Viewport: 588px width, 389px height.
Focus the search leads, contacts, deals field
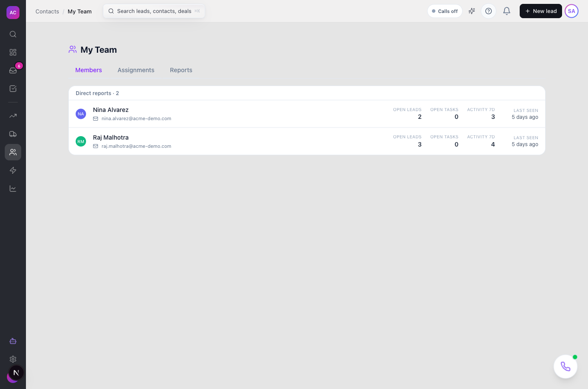[154, 11]
